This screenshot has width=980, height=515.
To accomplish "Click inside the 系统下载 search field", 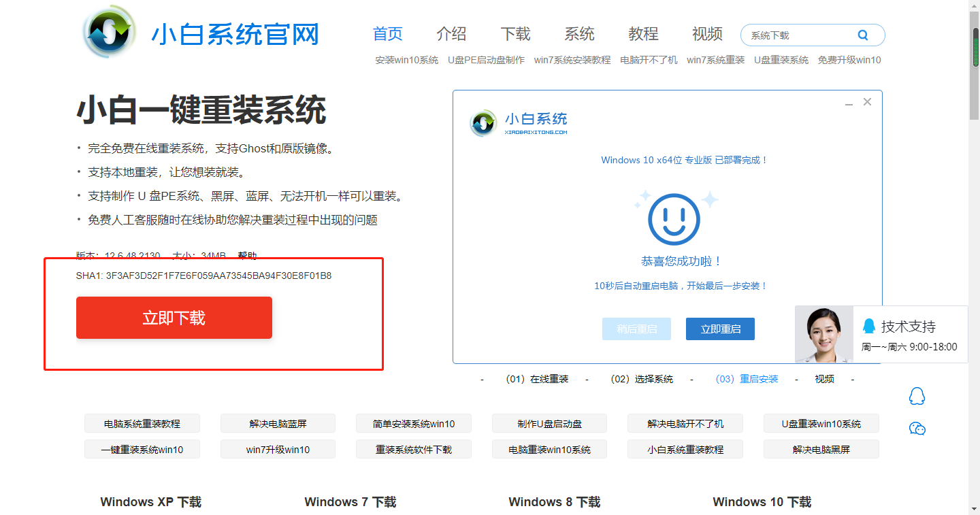I will click(803, 34).
